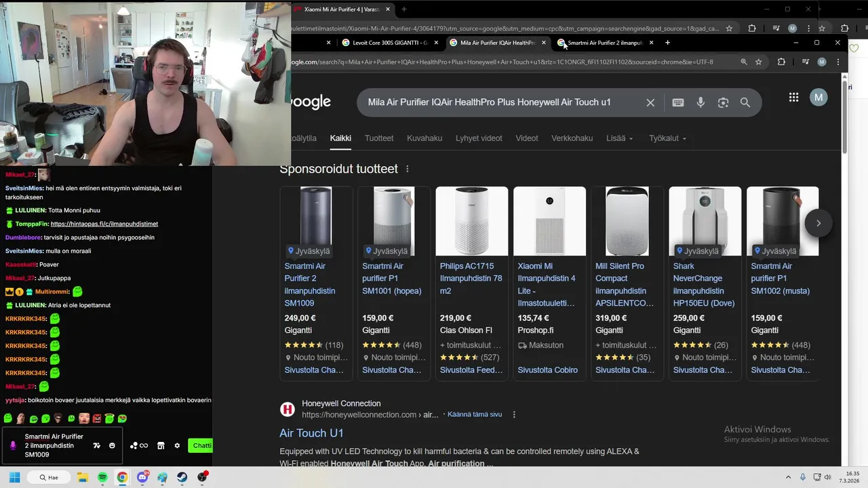Advance the sponsored products carousel
Screen dimensions: 868x488
click(x=818, y=223)
